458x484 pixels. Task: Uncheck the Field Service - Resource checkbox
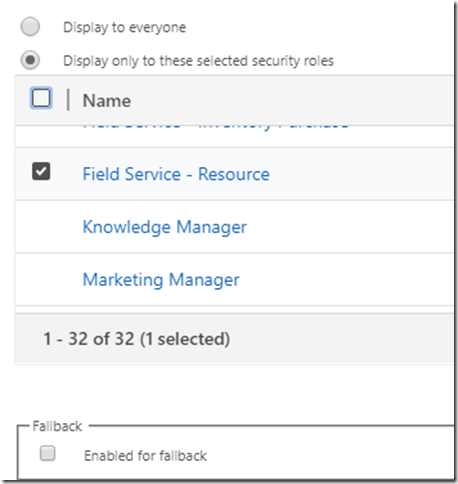click(x=41, y=171)
